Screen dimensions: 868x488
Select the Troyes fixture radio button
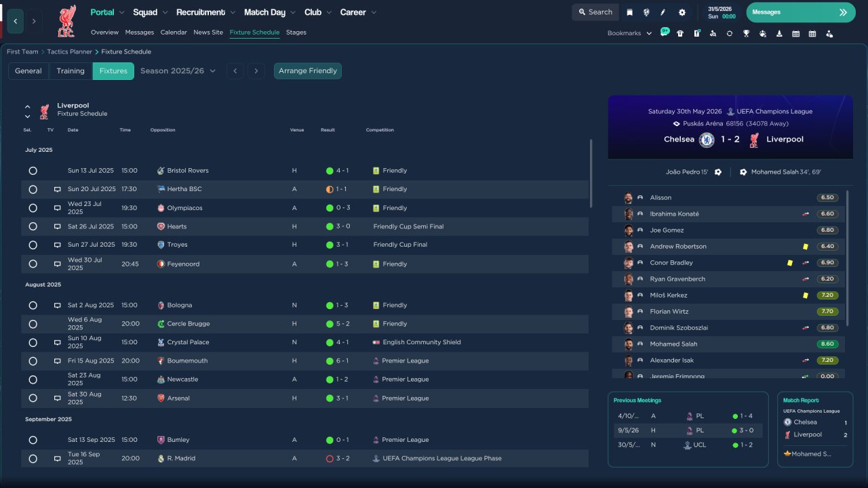coord(33,245)
